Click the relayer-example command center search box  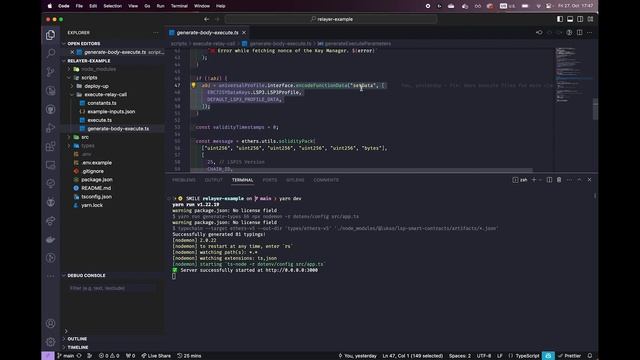click(331, 19)
